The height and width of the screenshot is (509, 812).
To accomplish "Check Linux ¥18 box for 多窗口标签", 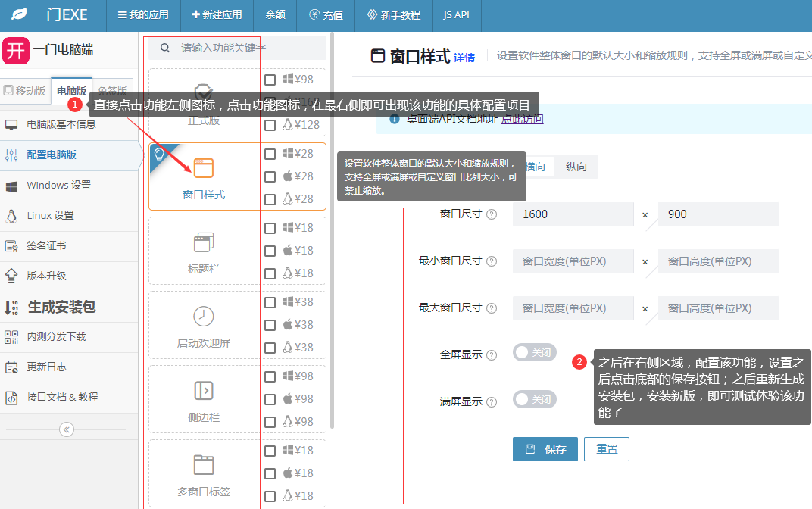I will [270, 496].
